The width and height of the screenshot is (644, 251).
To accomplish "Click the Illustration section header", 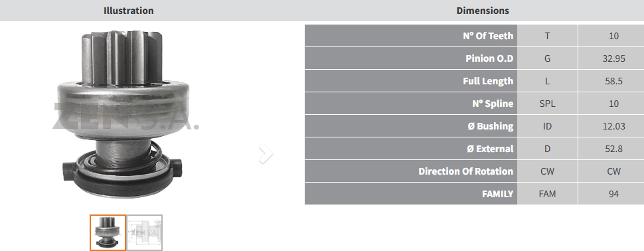I will point(129,11).
